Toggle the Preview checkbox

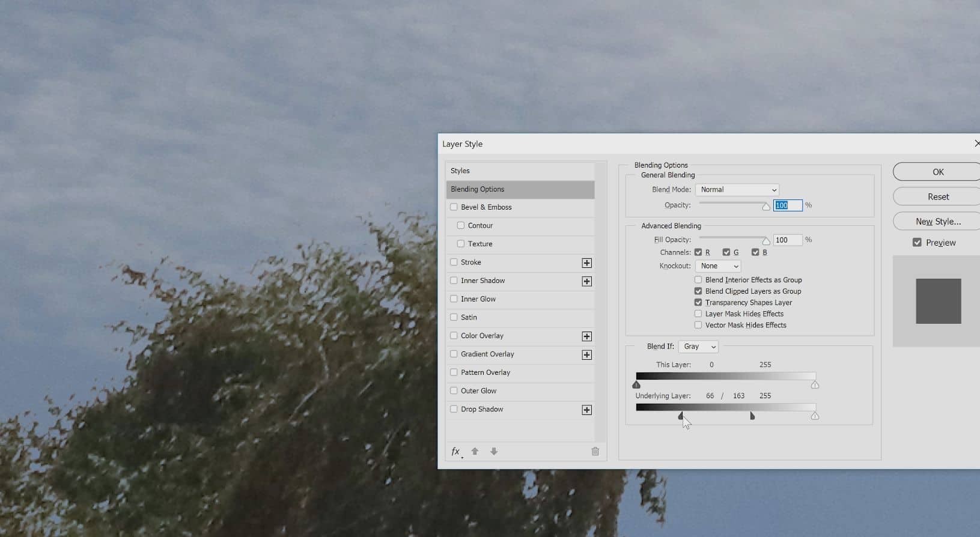point(917,243)
